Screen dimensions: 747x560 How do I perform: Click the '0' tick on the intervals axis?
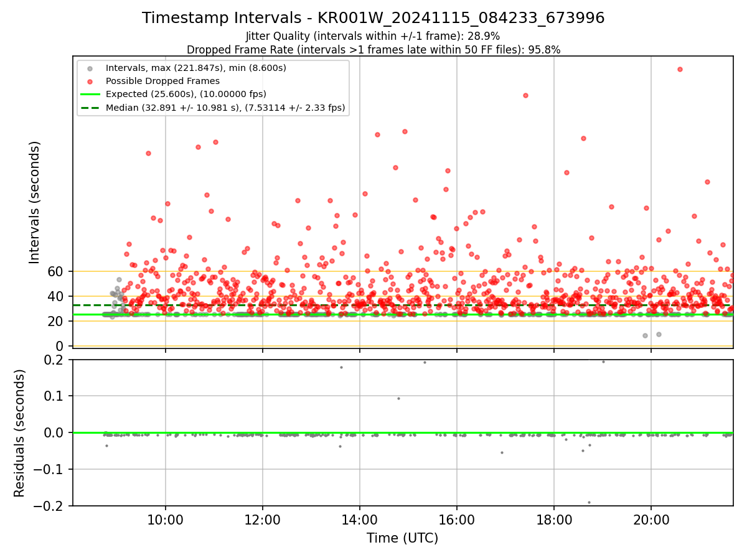[x=60, y=346]
